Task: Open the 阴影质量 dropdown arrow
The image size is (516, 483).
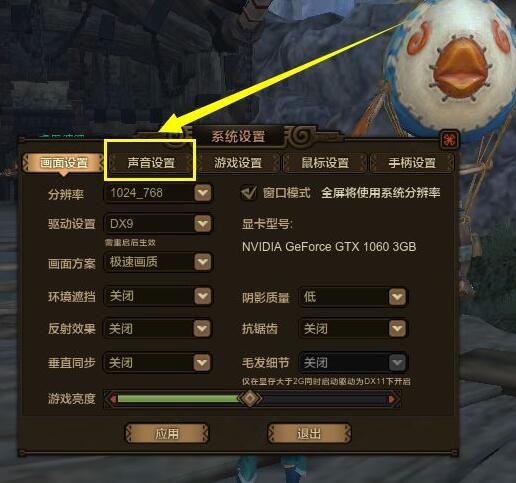Action: [397, 297]
